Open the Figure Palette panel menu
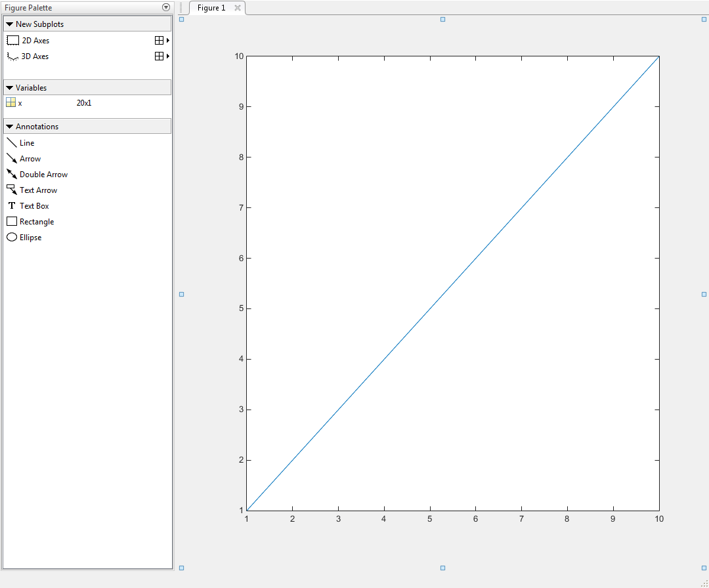The height and width of the screenshot is (588, 709). point(165,7)
